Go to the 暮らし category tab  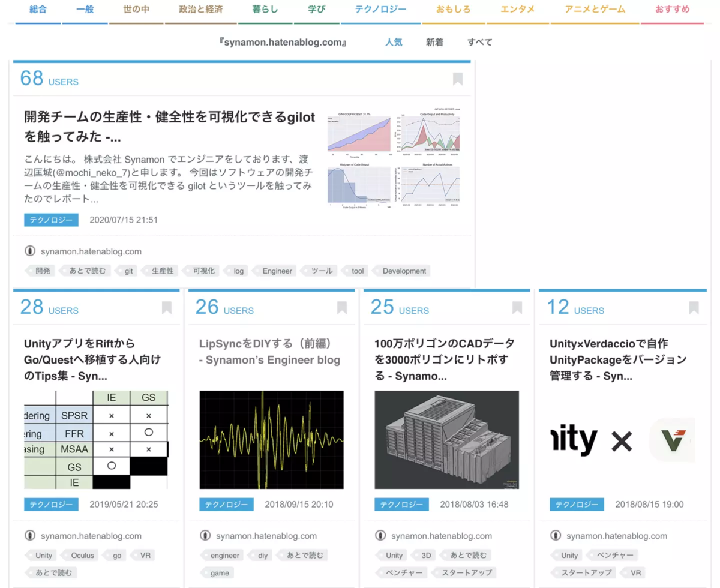pyautogui.click(x=265, y=10)
